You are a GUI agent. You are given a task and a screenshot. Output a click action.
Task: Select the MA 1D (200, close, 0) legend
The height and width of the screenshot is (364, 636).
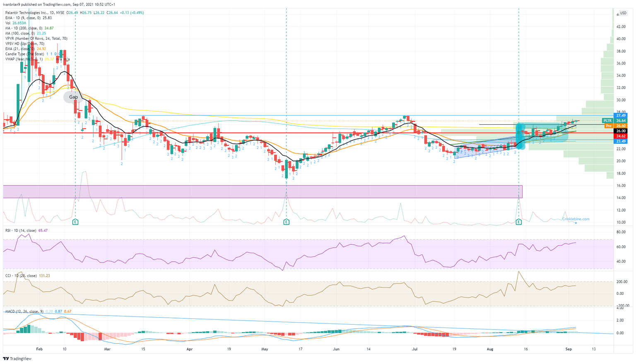point(29,28)
